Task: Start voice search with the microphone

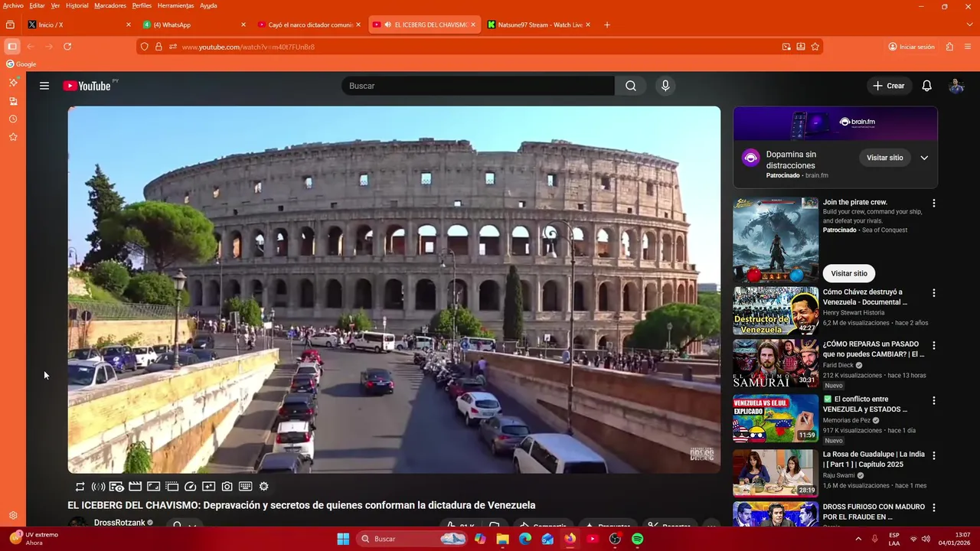Action: (x=665, y=86)
